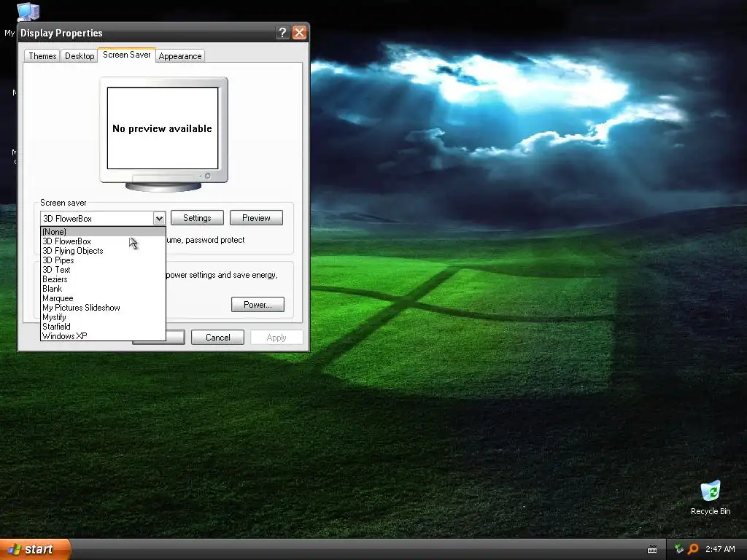Click the taskbar clock showing 2:47 AM

point(720,549)
